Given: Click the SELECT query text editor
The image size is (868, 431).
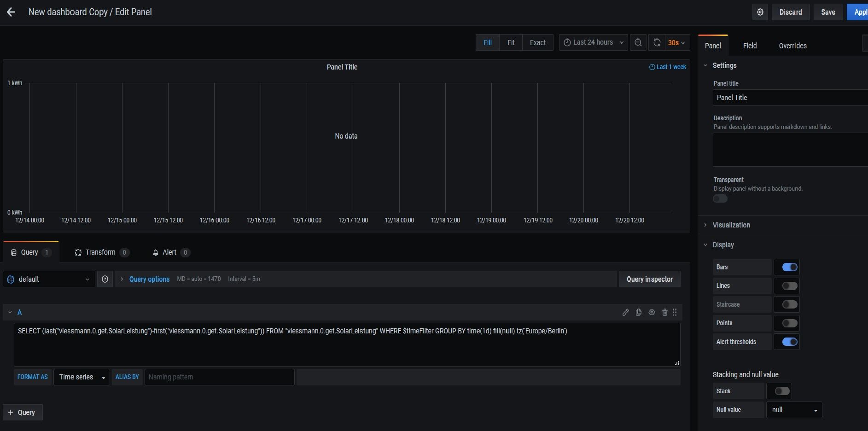Looking at the screenshot, I should (347, 344).
